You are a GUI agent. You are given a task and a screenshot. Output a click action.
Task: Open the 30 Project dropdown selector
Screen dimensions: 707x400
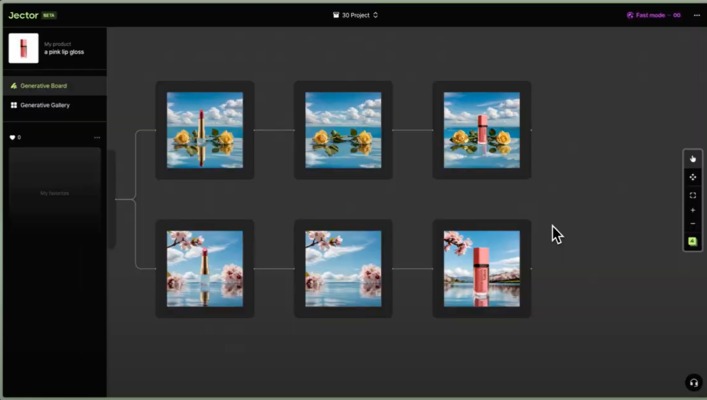click(x=354, y=15)
